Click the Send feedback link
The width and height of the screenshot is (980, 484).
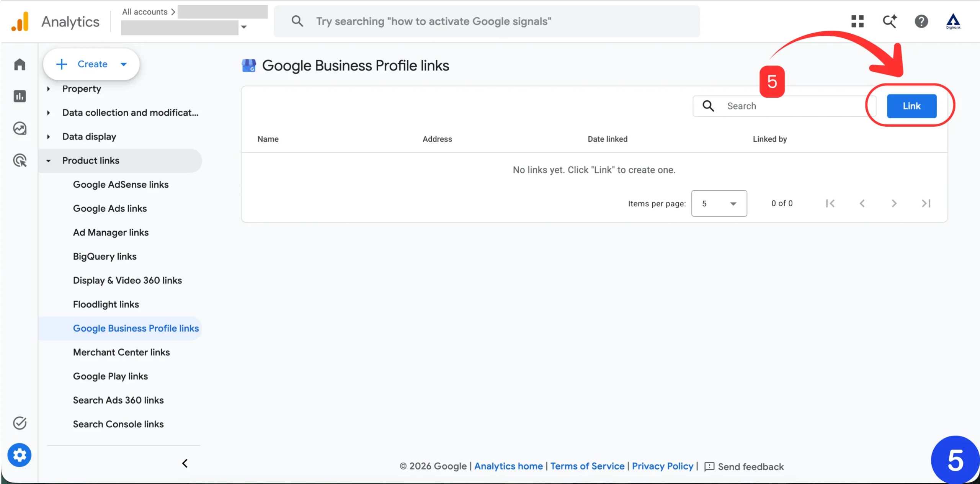pyautogui.click(x=751, y=467)
